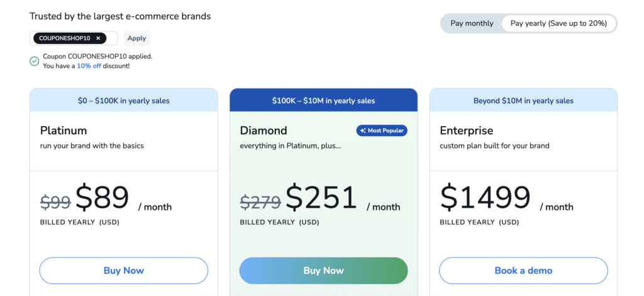This screenshot has height=296, width=644.
Task: Click the Diamond plan title
Action: 263,130
